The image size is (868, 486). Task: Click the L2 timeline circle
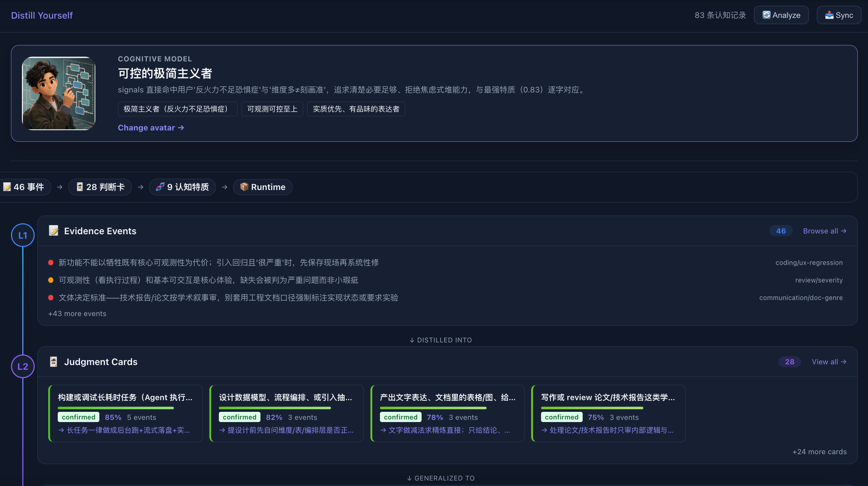[23, 367]
